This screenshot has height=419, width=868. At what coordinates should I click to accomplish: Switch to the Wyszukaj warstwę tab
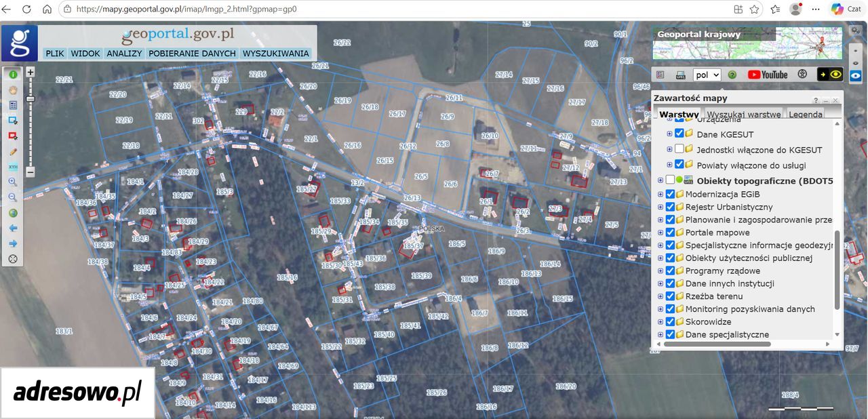point(744,115)
